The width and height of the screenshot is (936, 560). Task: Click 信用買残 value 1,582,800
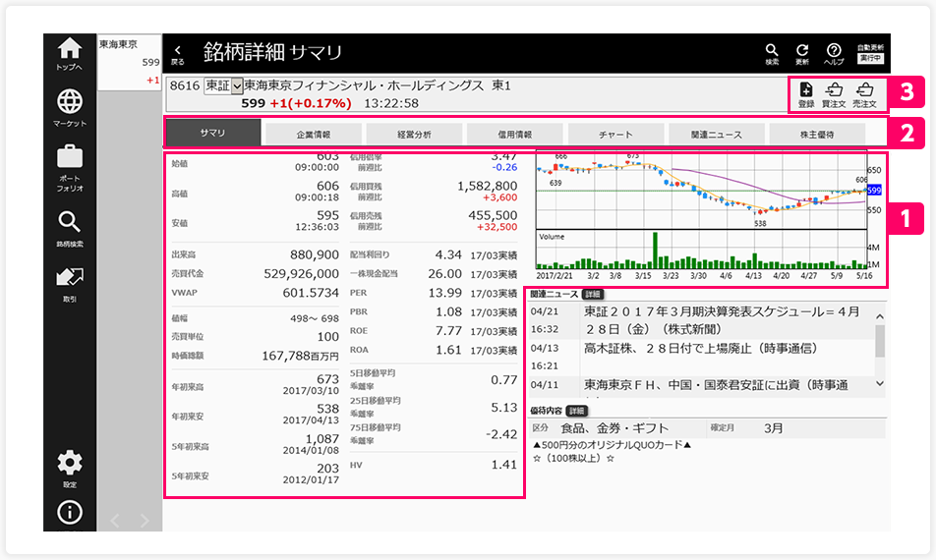[x=487, y=186]
